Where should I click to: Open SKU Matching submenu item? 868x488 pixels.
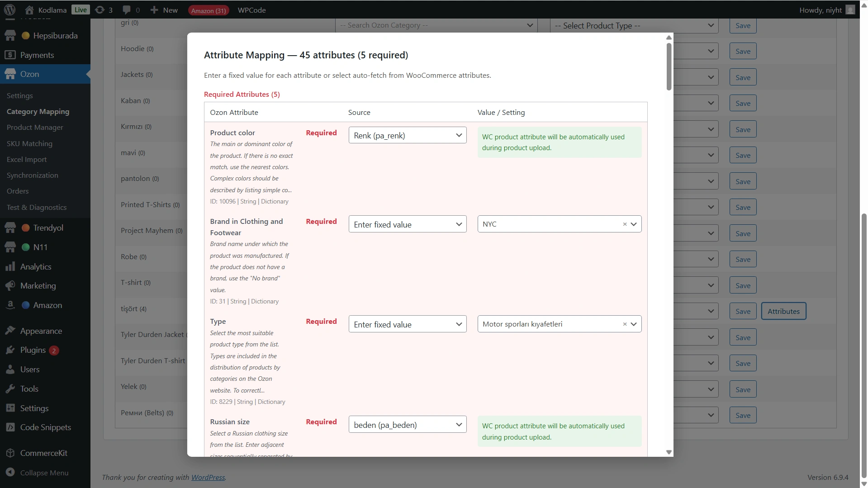pyautogui.click(x=29, y=143)
